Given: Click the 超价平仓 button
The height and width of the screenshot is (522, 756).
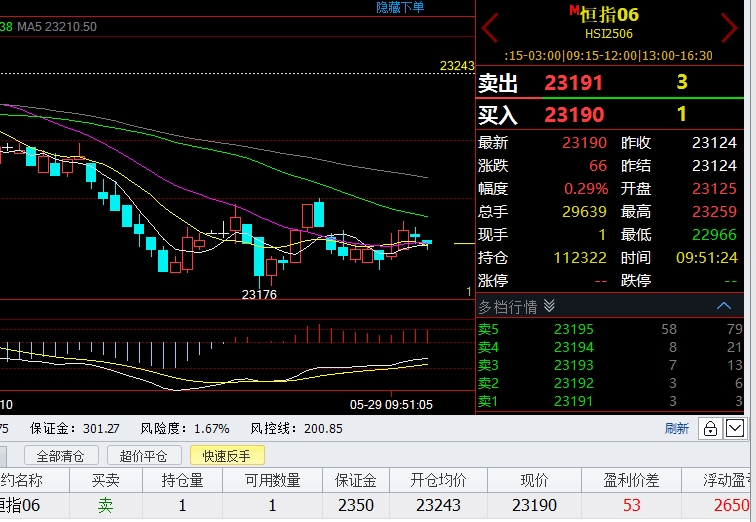Looking at the screenshot, I should coord(144,455).
